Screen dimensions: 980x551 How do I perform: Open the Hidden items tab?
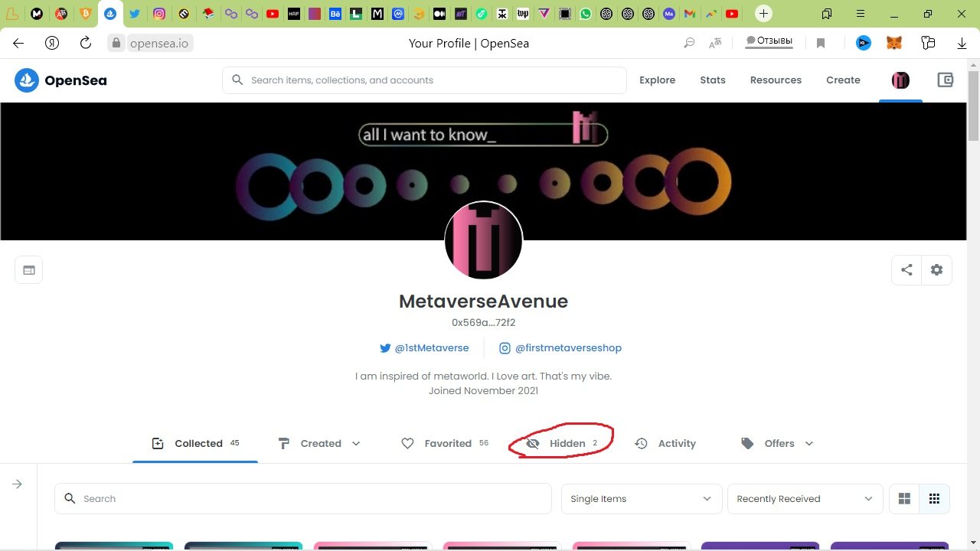click(561, 443)
